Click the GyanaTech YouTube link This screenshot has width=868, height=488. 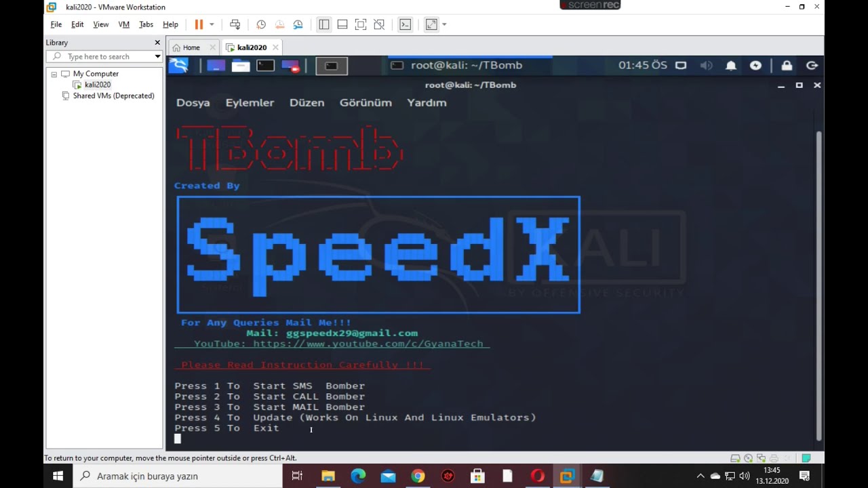[368, 344]
